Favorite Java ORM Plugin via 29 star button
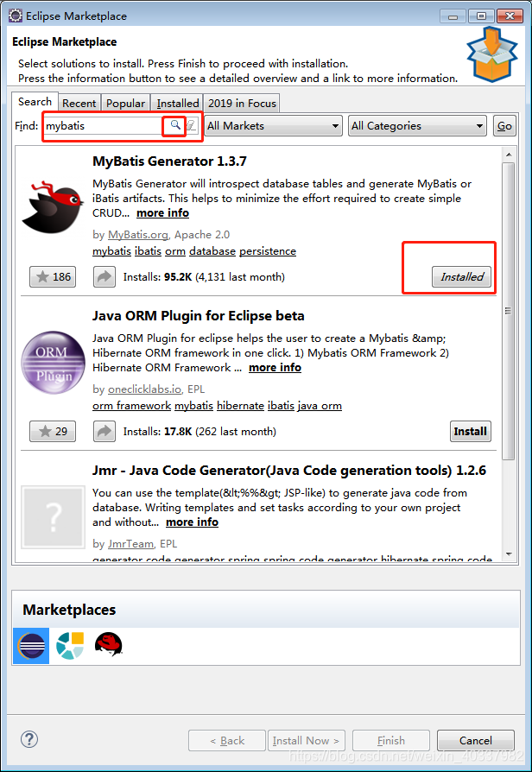The image size is (532, 772). pos(53,431)
